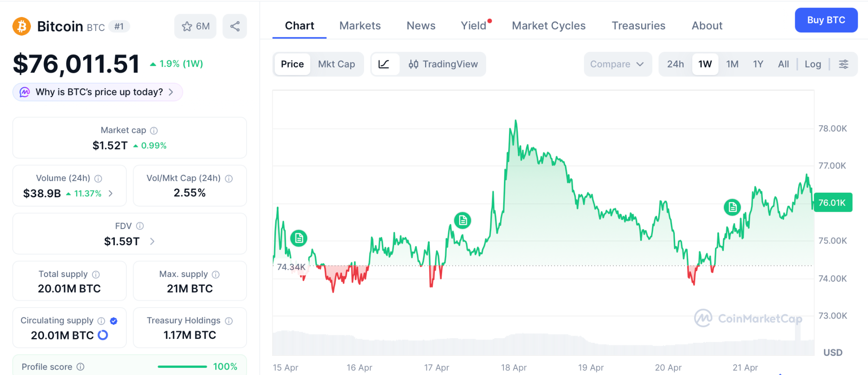Click the Buy BTC button

826,20
